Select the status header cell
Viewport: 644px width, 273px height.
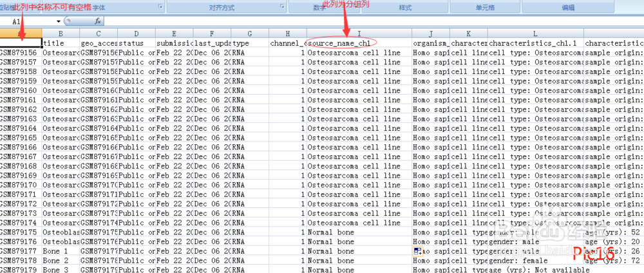pyautogui.click(x=137, y=43)
